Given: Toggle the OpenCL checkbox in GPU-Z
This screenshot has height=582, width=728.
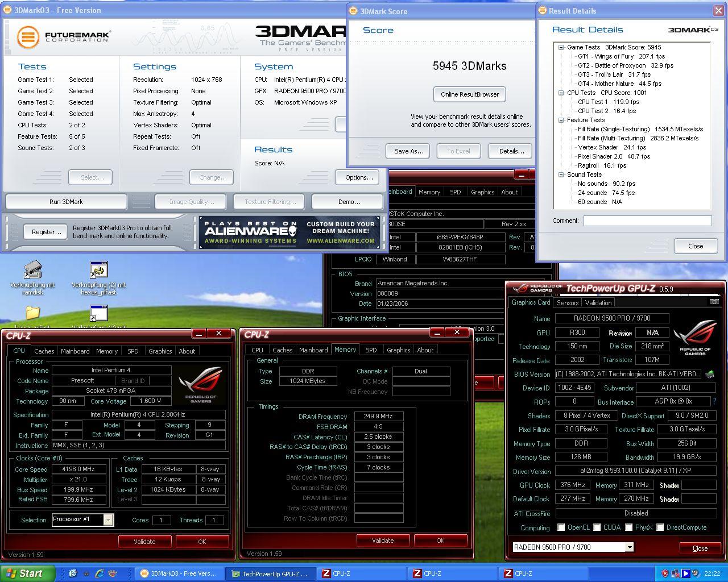Looking at the screenshot, I should (561, 527).
